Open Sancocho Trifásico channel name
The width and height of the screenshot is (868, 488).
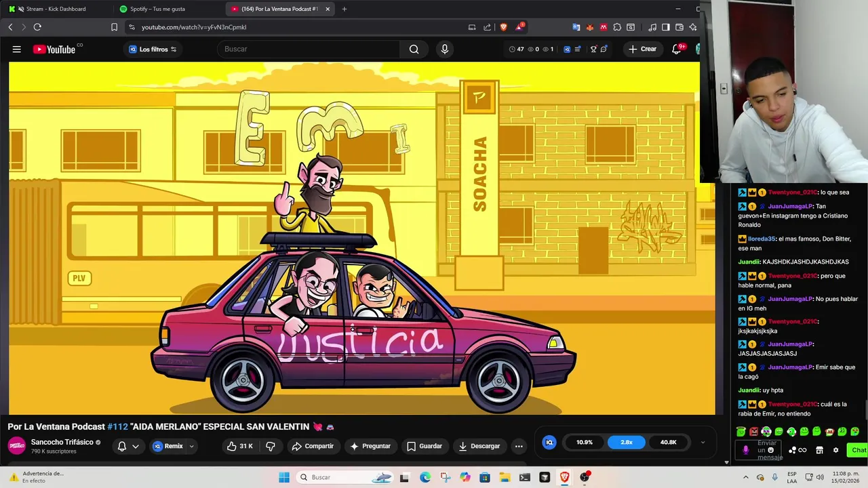(x=62, y=442)
